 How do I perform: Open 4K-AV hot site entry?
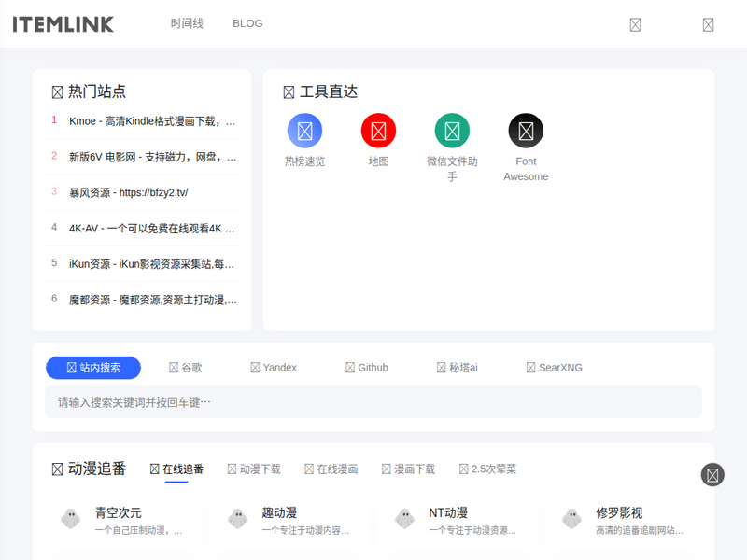click(x=151, y=229)
